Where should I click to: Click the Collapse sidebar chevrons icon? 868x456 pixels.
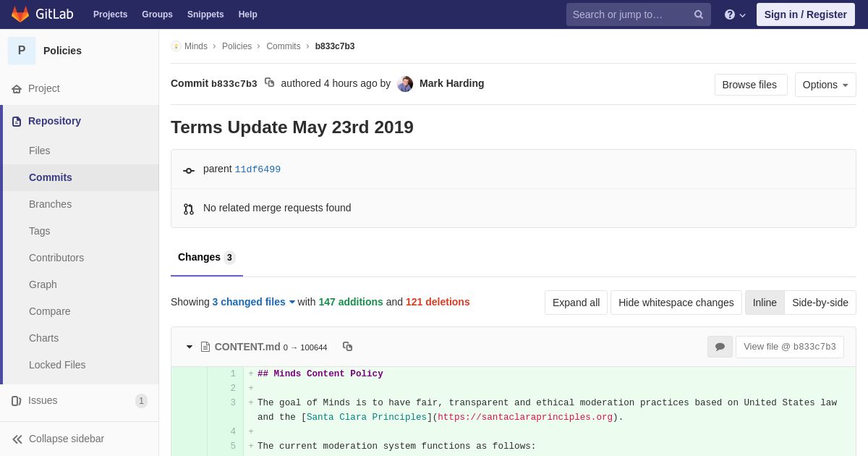[x=17, y=439]
